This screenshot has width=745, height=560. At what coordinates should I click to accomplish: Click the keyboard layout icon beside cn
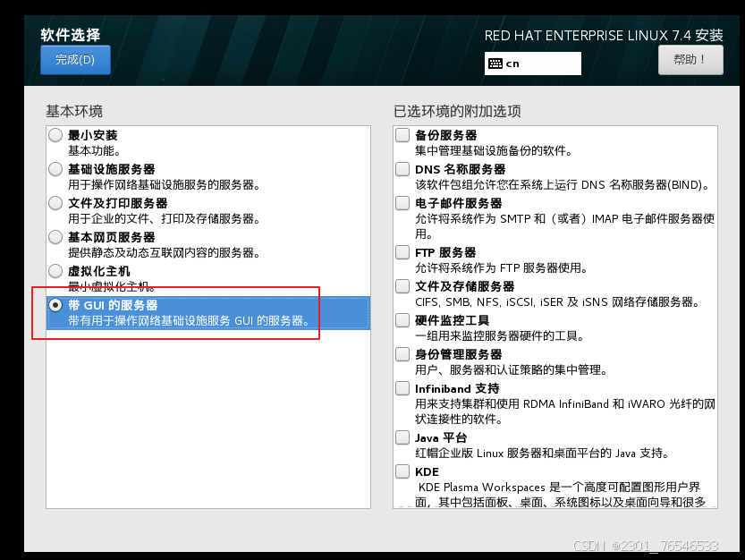click(495, 64)
